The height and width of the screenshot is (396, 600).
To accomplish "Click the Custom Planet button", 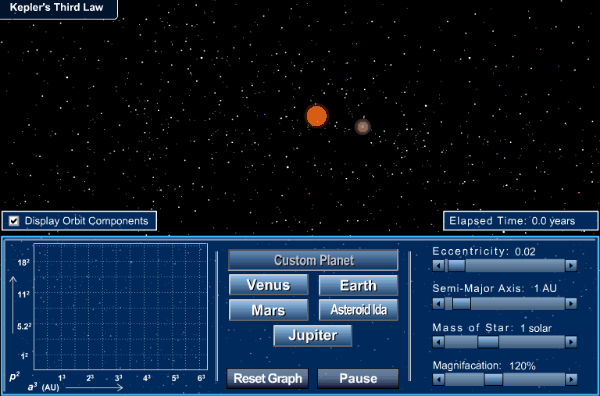I will click(x=313, y=260).
